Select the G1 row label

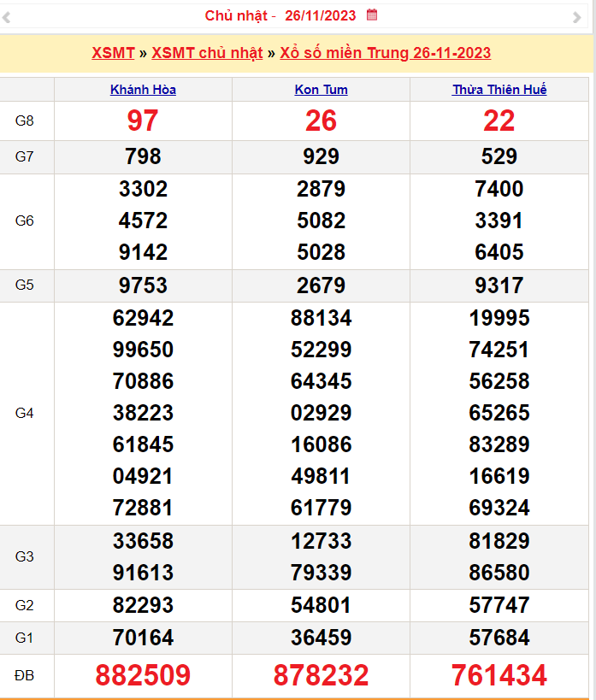pyautogui.click(x=24, y=638)
